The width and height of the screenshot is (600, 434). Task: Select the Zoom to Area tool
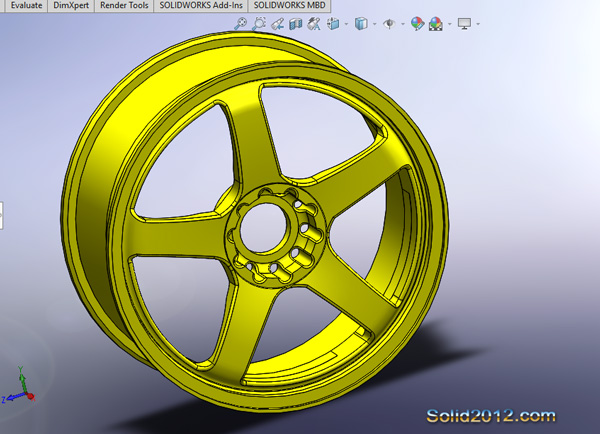(x=259, y=24)
